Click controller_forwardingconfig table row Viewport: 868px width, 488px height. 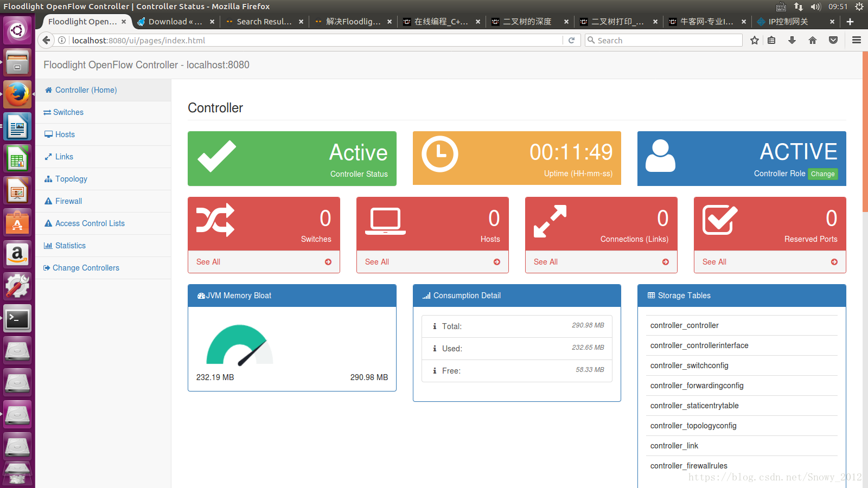pyautogui.click(x=742, y=386)
